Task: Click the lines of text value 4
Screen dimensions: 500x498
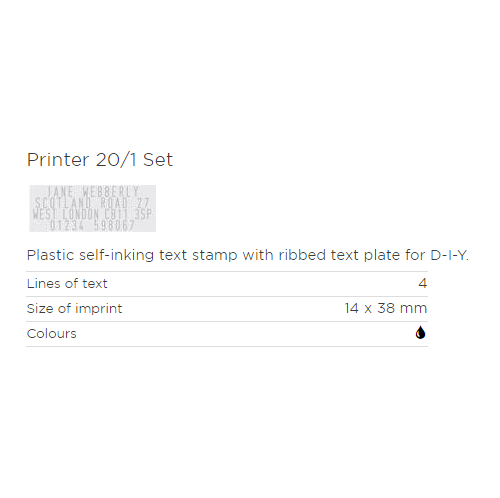Action: point(423,283)
